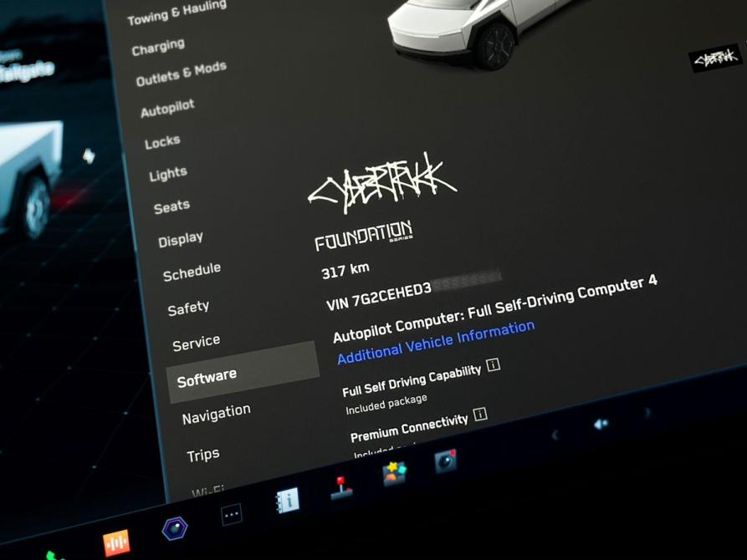Open Navigation settings

(216, 414)
